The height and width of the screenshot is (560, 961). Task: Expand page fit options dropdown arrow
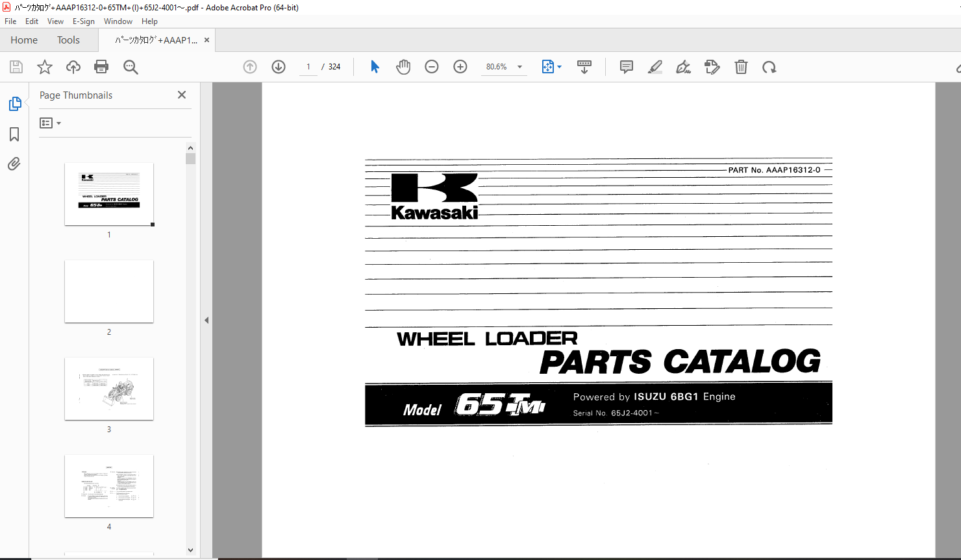point(560,67)
